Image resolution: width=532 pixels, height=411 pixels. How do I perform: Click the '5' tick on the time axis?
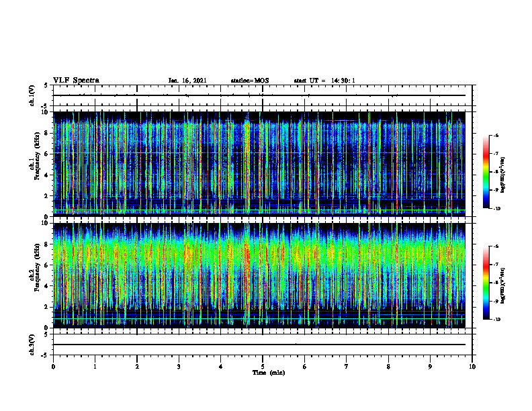tap(263, 367)
